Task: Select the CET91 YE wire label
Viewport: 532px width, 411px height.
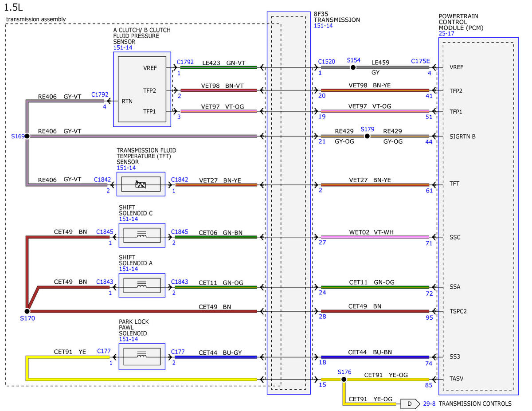Action: [70, 352]
